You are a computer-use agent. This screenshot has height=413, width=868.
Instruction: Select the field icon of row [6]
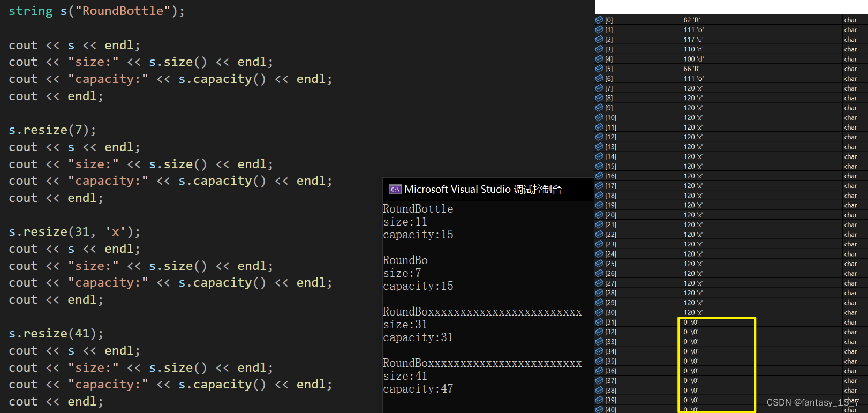(x=599, y=78)
